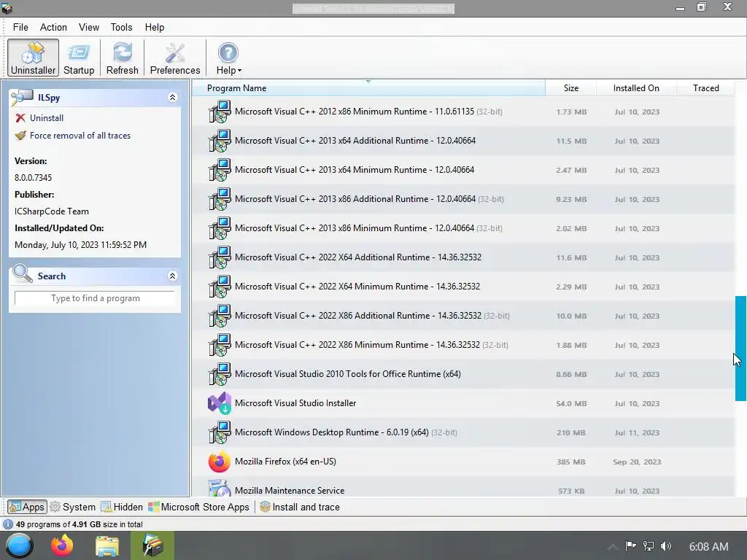
Task: Switch to the Startup manager
Action: (x=79, y=58)
